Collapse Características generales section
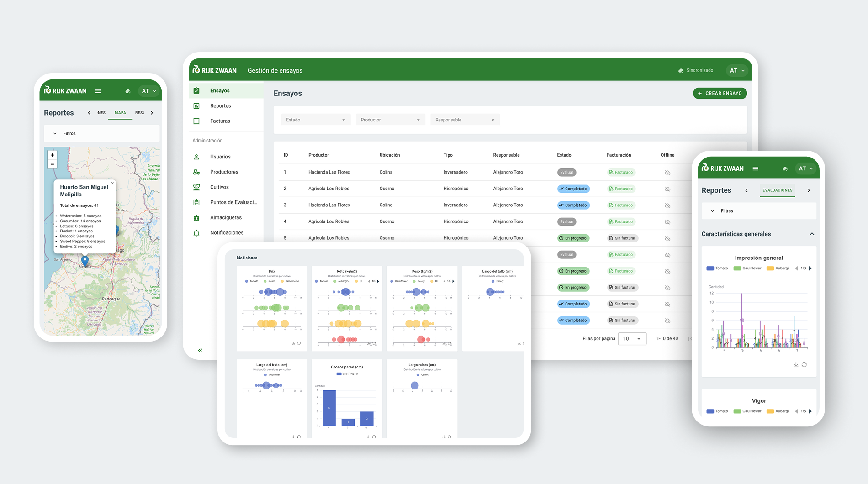Screen dimensions: 868x484 pos(812,234)
